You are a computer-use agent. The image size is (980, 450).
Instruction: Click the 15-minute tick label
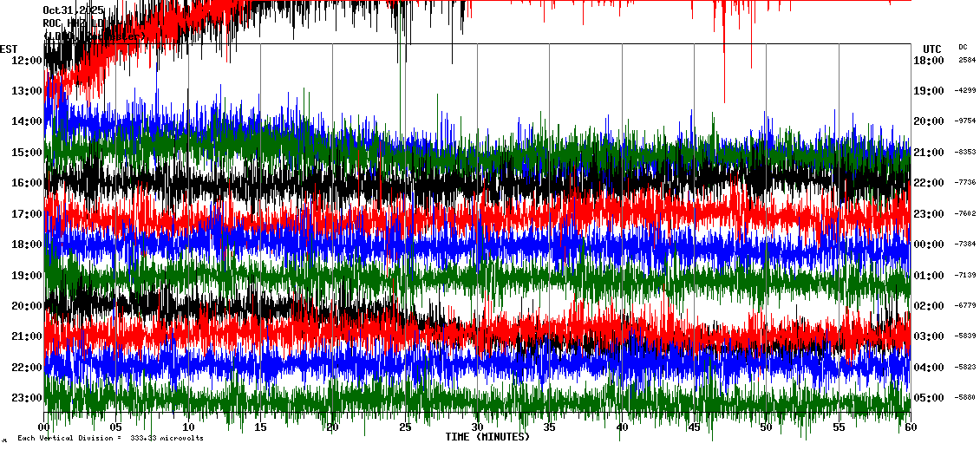[261, 427]
